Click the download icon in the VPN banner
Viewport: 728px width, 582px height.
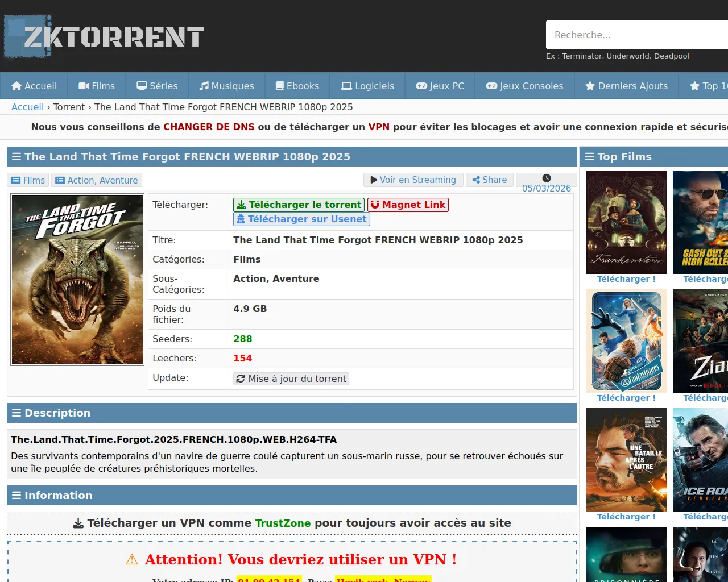pos(78,523)
